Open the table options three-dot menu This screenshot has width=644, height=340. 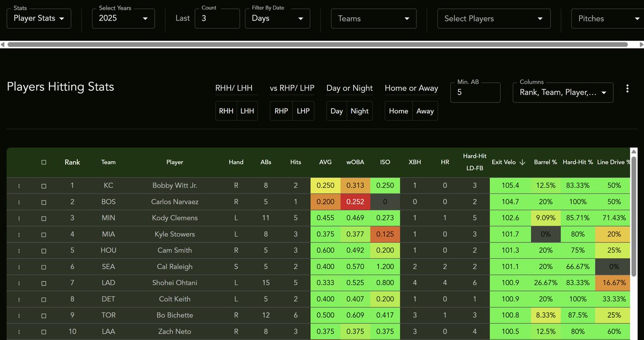point(627,89)
